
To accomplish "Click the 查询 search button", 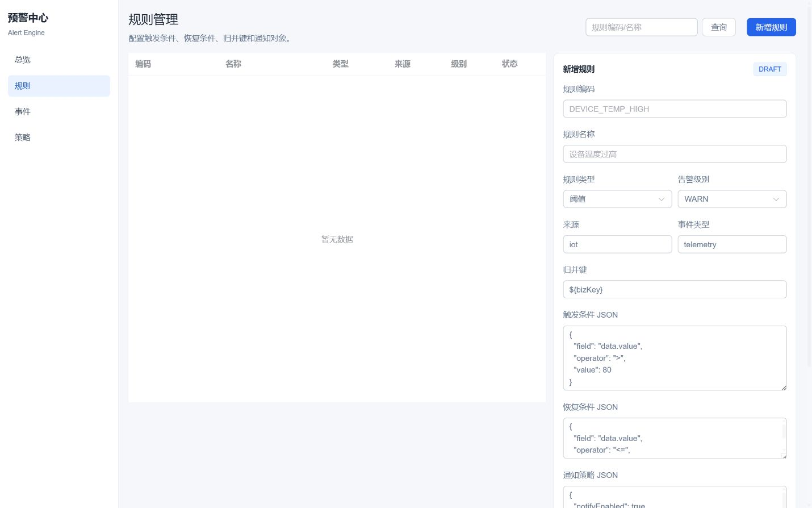I will point(719,27).
